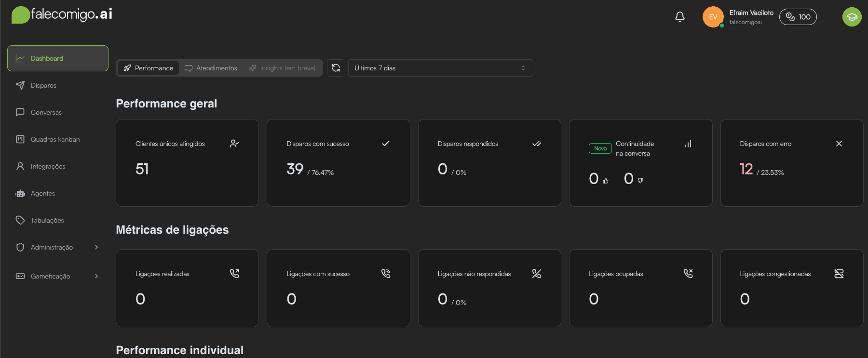Click the 39 value in Disparos com sucesso

[x=295, y=169]
